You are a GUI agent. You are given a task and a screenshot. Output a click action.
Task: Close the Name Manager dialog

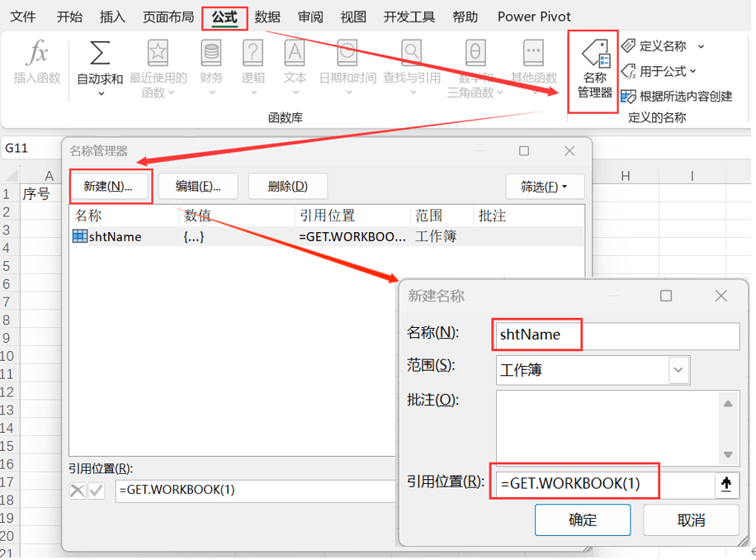click(569, 151)
